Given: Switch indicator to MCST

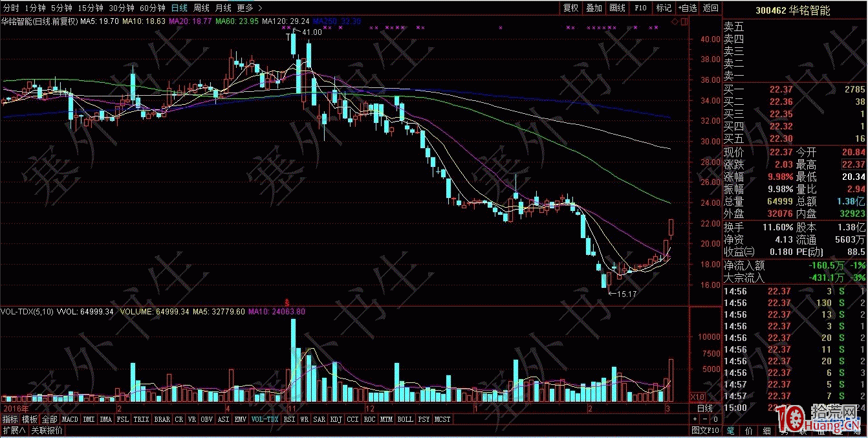Looking at the screenshot, I should (x=443, y=419).
